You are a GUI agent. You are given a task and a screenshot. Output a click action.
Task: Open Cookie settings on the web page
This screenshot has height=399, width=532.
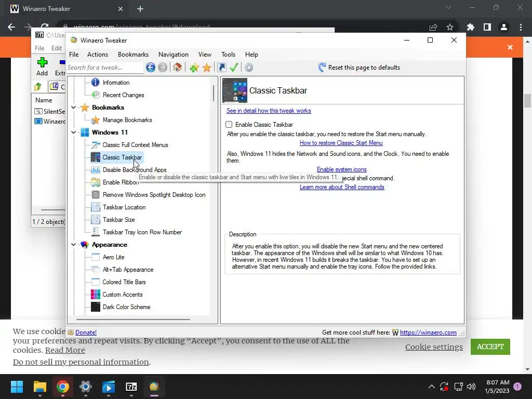click(434, 347)
